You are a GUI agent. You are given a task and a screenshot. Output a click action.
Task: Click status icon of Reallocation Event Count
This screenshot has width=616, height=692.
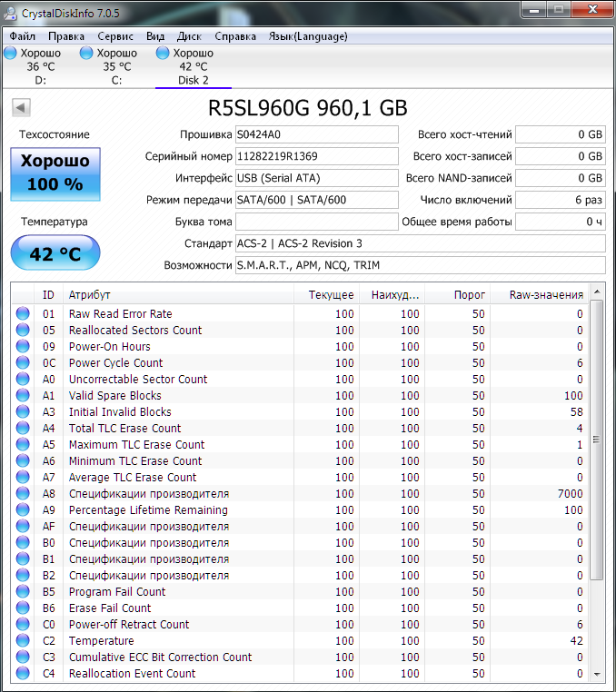click(23, 673)
